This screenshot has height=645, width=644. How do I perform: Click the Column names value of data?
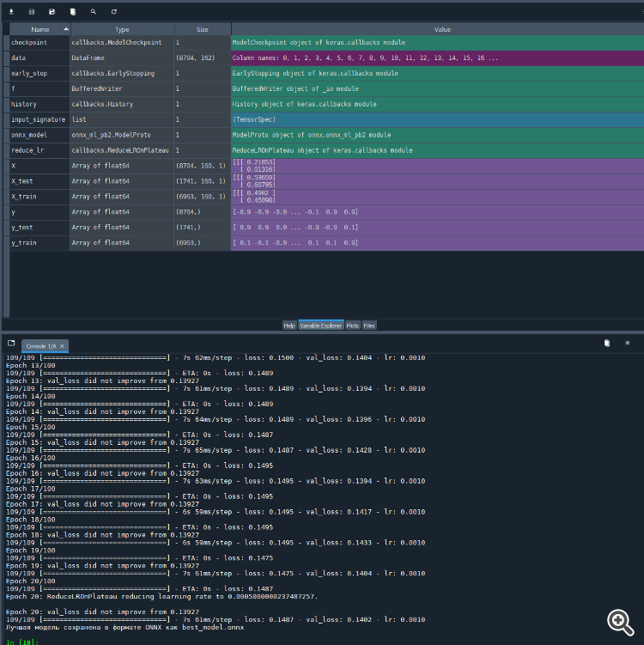(438, 58)
